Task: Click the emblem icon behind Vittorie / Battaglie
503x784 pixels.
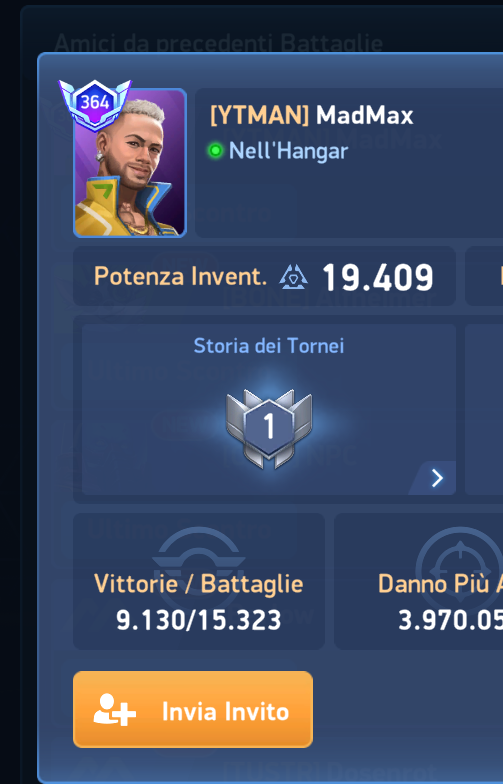Action: tap(198, 560)
